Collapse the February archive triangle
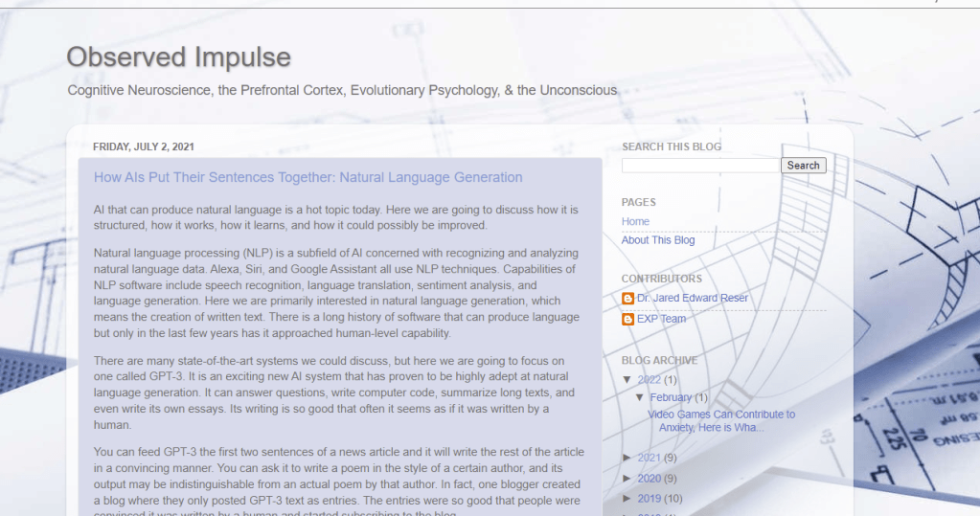The height and width of the screenshot is (516, 980). (x=640, y=397)
